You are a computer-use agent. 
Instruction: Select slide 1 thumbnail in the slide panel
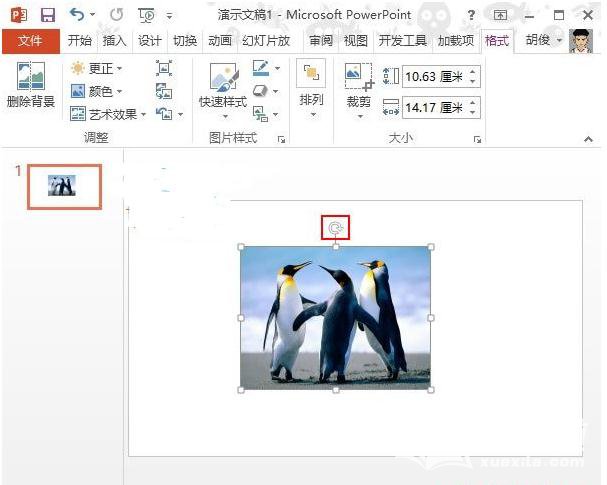coord(64,185)
